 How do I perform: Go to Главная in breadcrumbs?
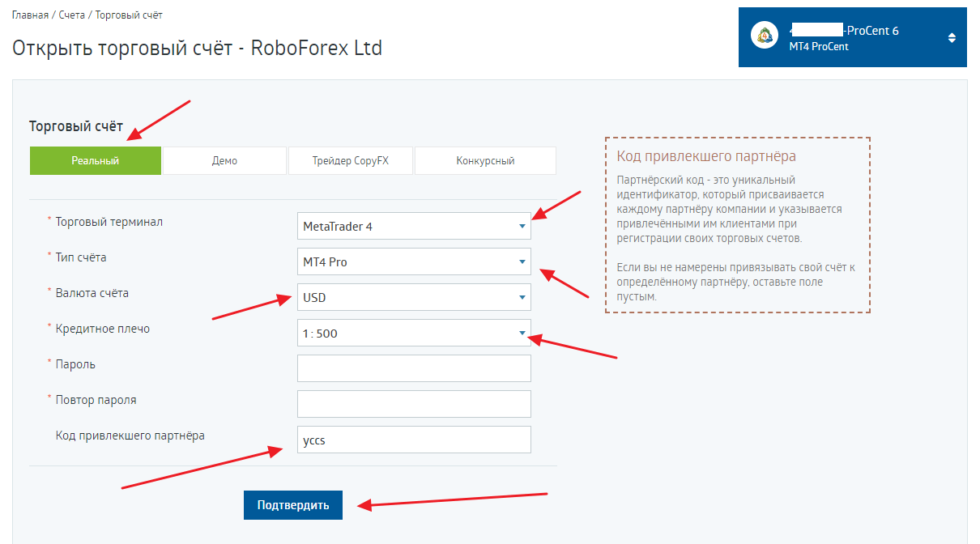tap(29, 15)
